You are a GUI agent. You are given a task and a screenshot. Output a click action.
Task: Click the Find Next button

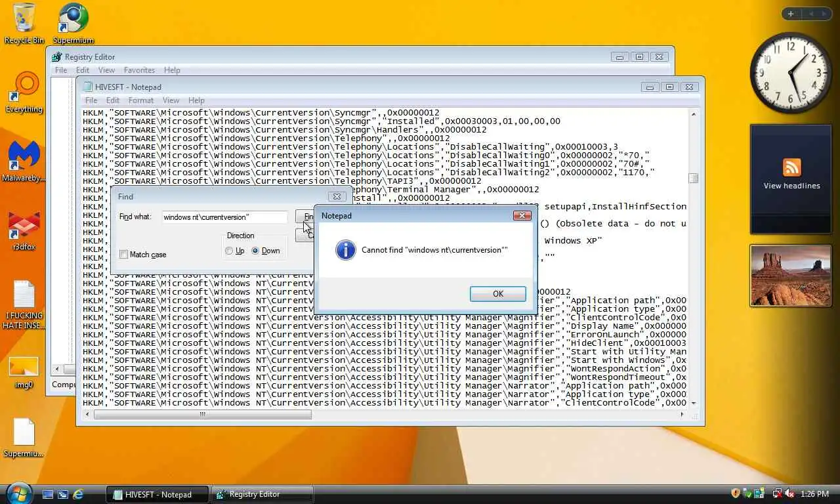(x=305, y=217)
